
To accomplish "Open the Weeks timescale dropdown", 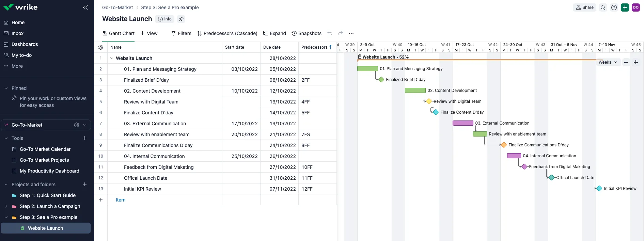I will (608, 62).
